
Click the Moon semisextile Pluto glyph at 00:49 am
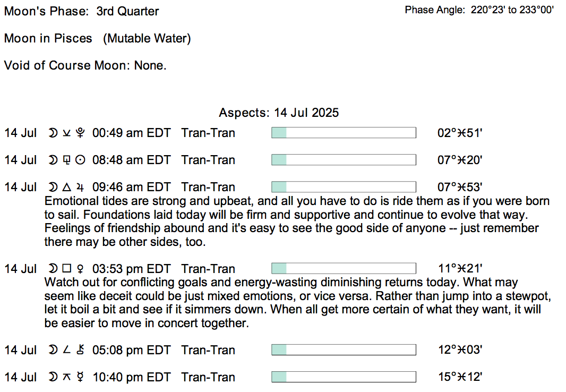[67, 133]
